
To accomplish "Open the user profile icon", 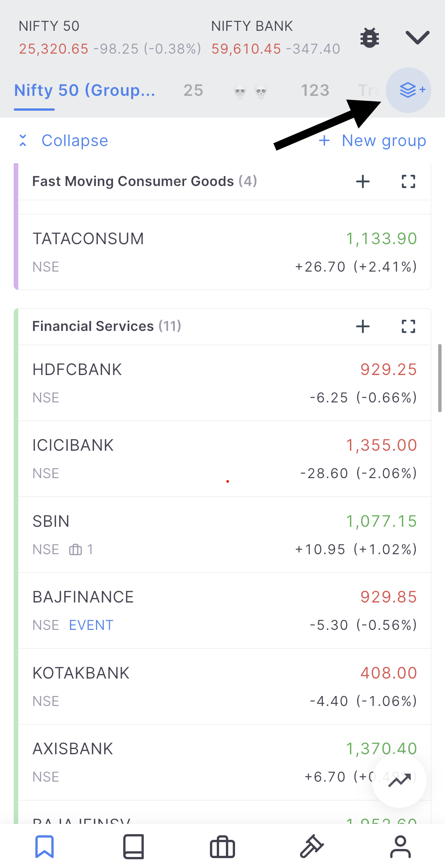I will pyautogui.click(x=400, y=847).
